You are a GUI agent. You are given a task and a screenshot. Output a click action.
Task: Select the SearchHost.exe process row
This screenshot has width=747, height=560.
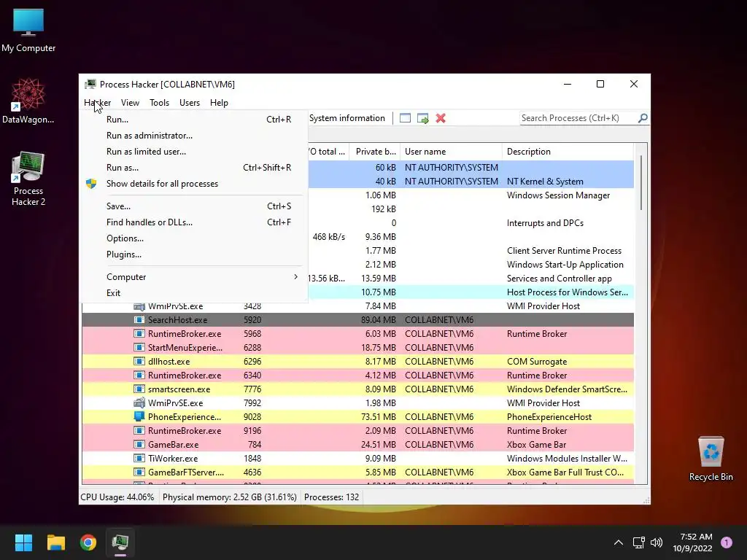357,320
